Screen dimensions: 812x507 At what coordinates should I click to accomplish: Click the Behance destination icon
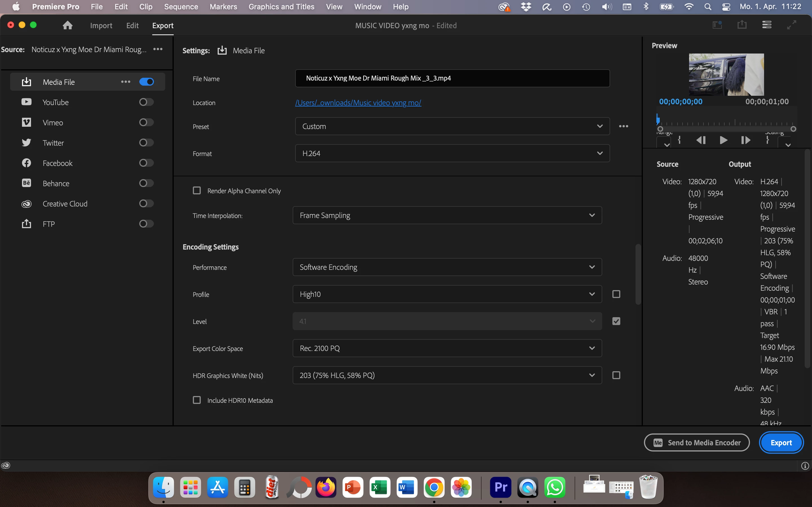click(27, 183)
